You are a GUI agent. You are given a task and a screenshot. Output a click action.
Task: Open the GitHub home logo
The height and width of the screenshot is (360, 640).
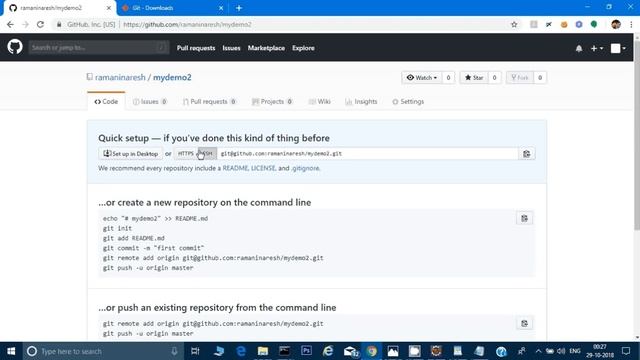pyautogui.click(x=15, y=47)
